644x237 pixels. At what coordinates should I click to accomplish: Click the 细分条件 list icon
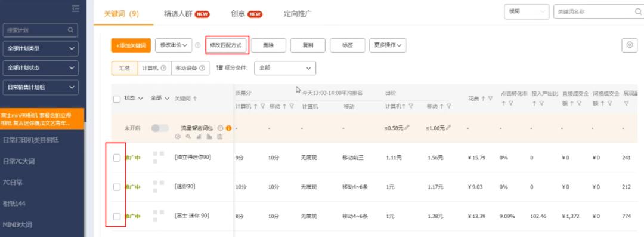(219, 68)
